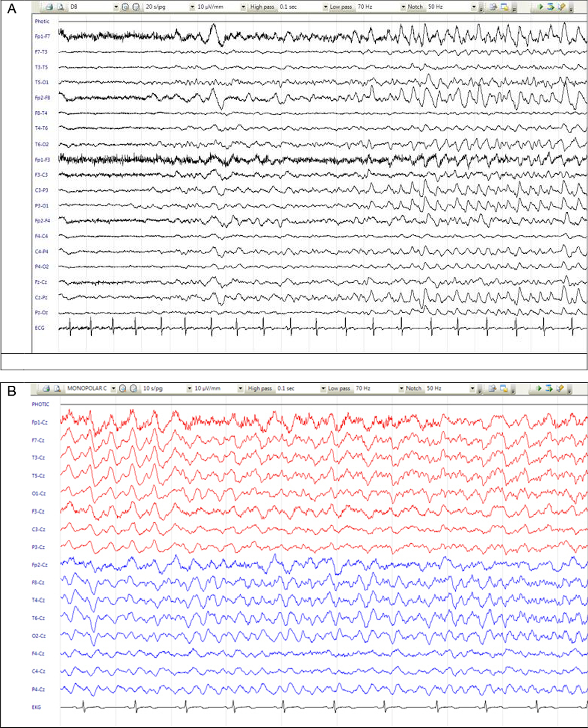Open the MONOPOLAR C montage dropdown

pyautogui.click(x=113, y=389)
